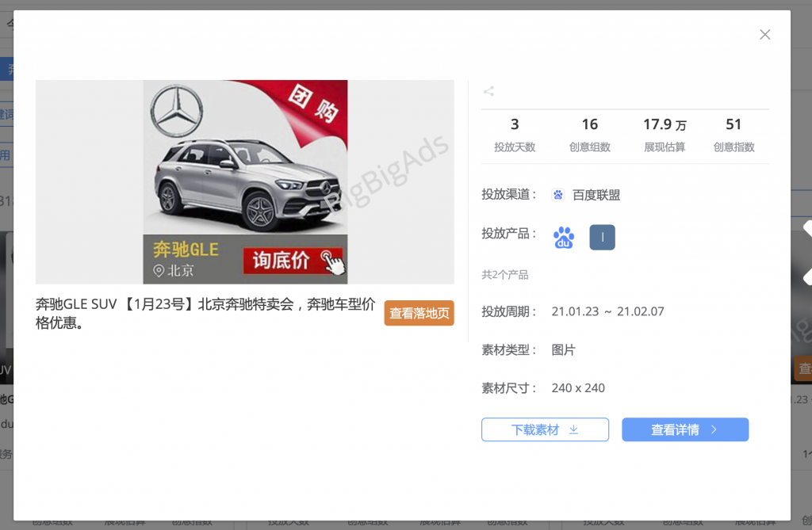Click the share icon above the stats

click(x=488, y=92)
